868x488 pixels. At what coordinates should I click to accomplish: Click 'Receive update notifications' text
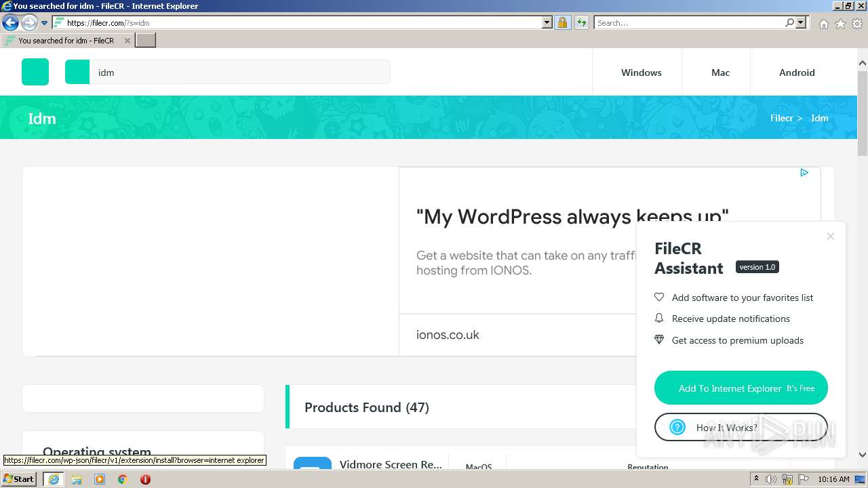point(731,319)
